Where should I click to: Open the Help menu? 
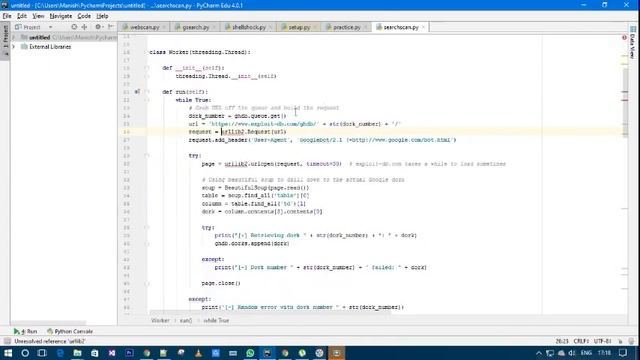(102, 16)
